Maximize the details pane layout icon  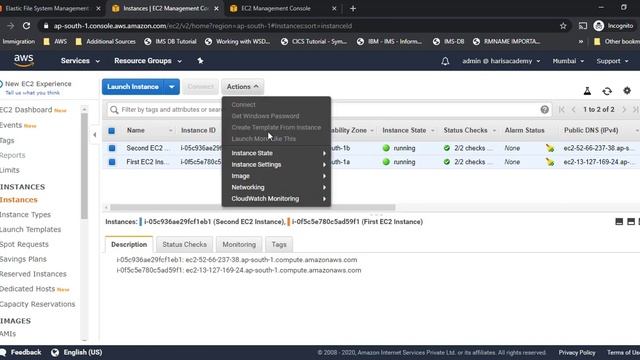pyautogui.click(x=619, y=222)
